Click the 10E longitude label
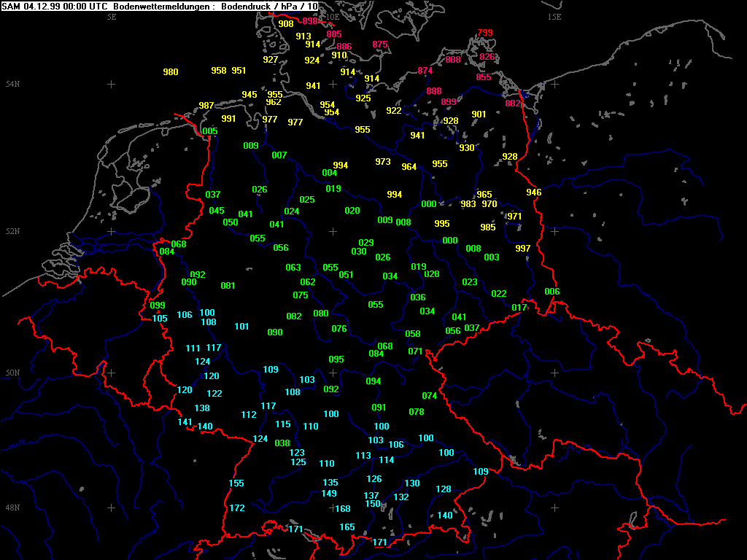747x560 pixels. [332, 17]
